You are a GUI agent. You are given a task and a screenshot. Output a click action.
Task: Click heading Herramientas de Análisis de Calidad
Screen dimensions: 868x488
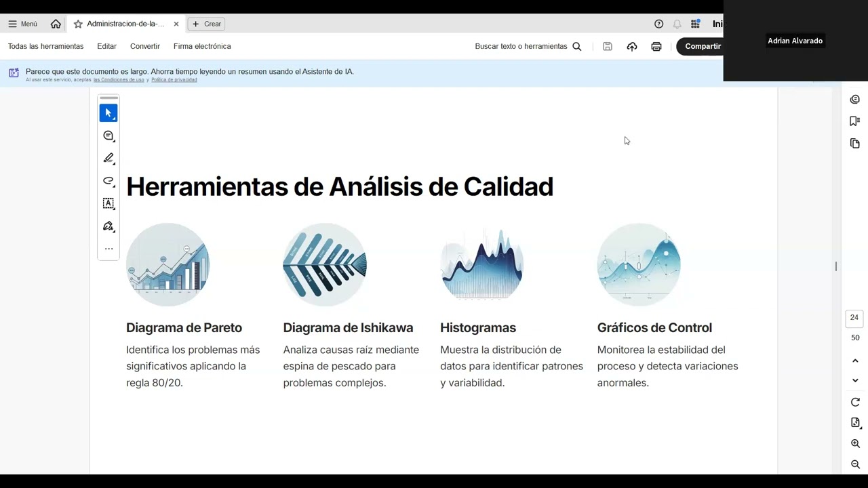click(340, 186)
